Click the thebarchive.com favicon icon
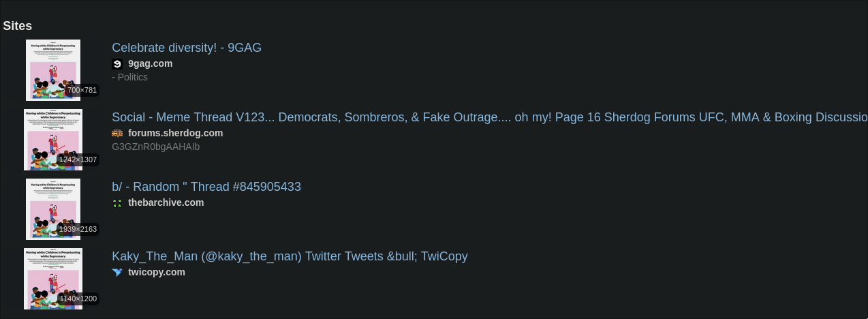The image size is (868, 319). coord(117,203)
